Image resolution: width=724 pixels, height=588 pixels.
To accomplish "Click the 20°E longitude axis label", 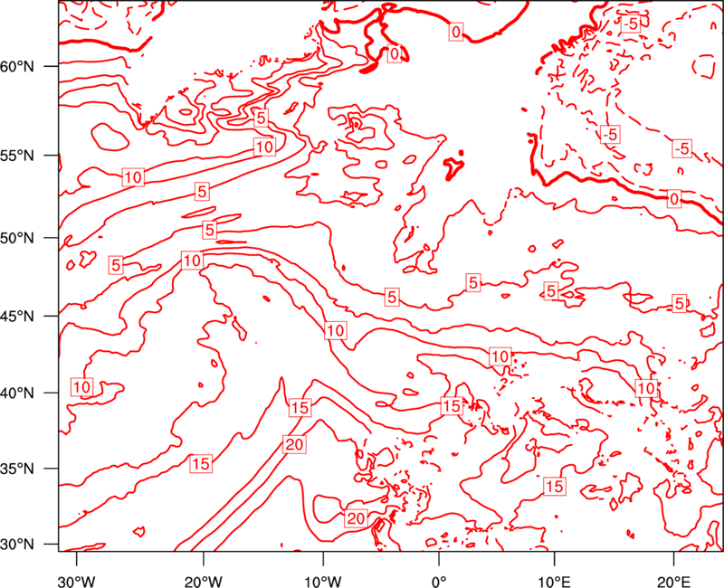I will (x=673, y=582).
